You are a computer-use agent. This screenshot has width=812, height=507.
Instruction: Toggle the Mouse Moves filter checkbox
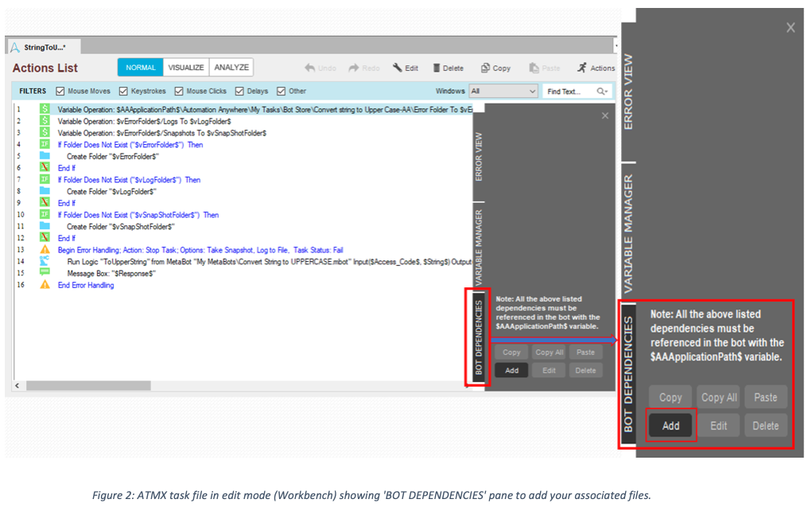tap(60, 92)
